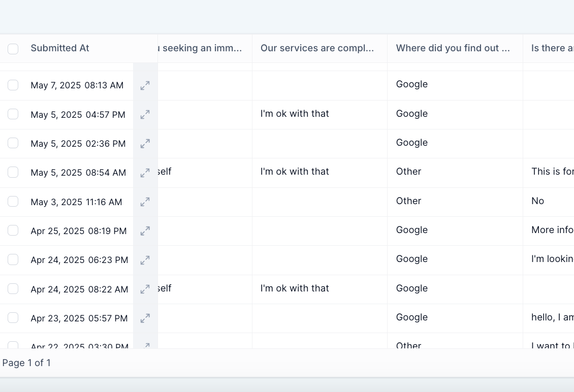Expand the May 5, 2025 02:36 PM submission
574x392 pixels.
145,144
